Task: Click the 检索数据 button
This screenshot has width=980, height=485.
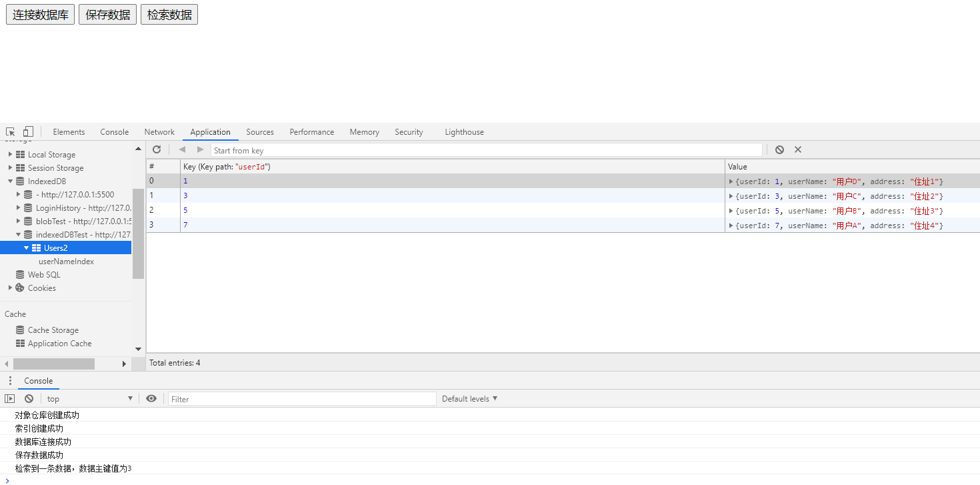Action: 169,15
